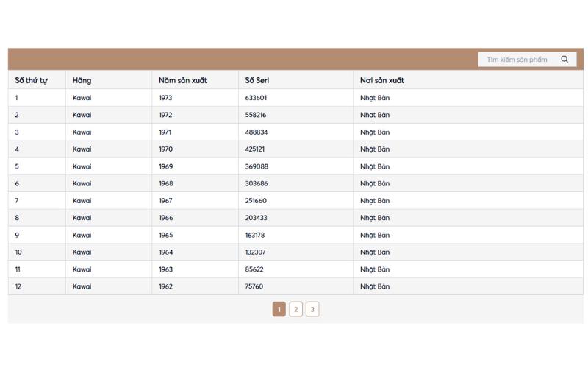
Task: Select the Kawai cell in row 6
Action: [x=82, y=183]
